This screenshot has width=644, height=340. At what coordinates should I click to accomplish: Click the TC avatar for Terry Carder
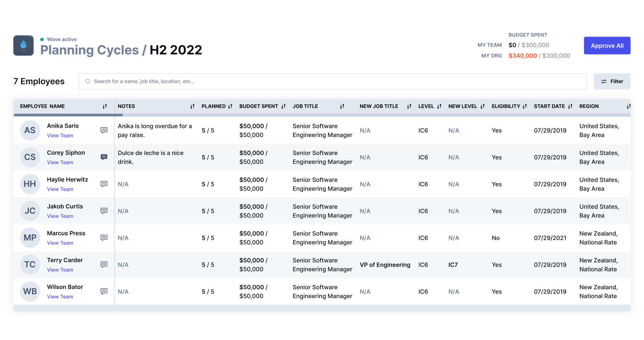pyautogui.click(x=30, y=265)
